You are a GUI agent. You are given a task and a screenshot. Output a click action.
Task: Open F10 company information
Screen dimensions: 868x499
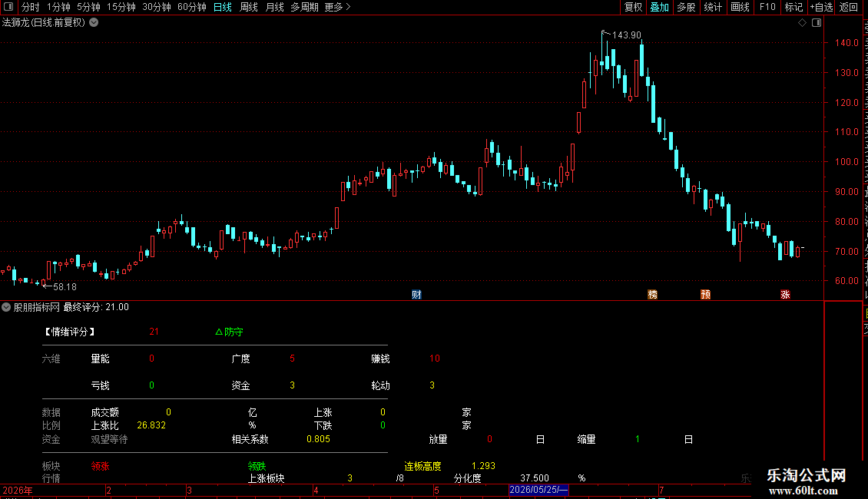click(767, 7)
